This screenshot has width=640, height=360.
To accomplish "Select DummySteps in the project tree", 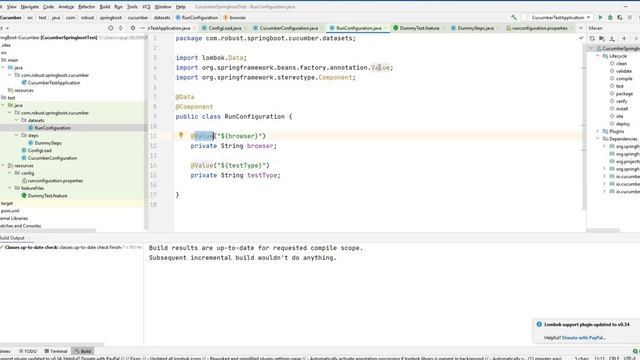I will [48, 143].
